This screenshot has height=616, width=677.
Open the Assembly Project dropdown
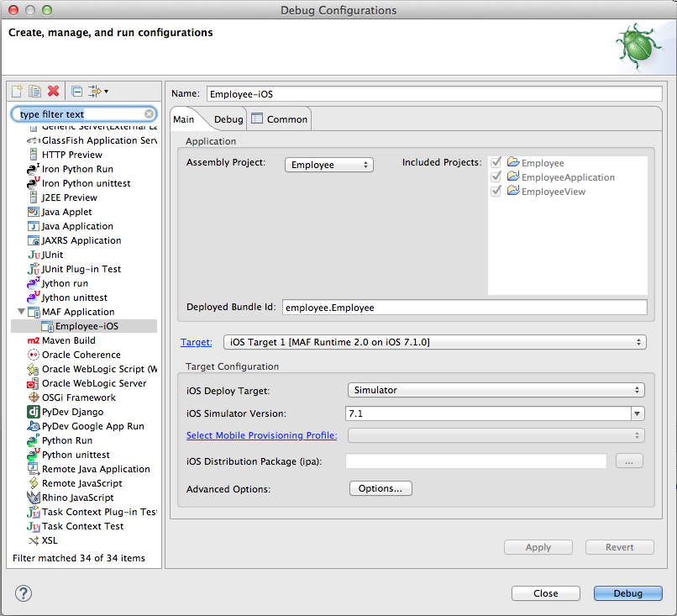(x=329, y=165)
